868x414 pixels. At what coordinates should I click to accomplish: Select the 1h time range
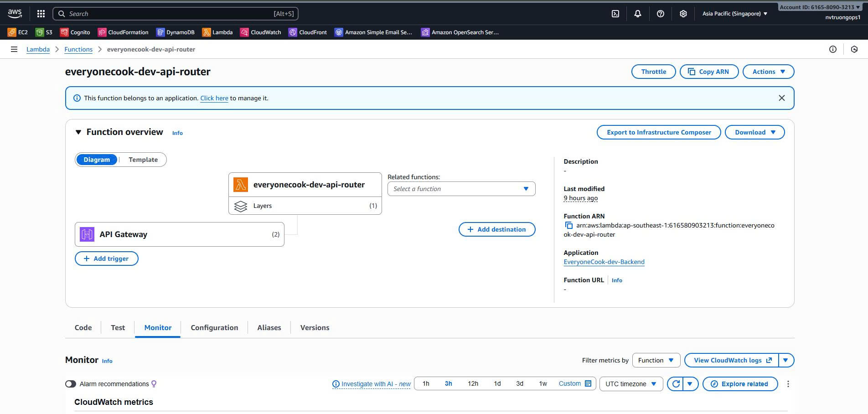pos(426,383)
